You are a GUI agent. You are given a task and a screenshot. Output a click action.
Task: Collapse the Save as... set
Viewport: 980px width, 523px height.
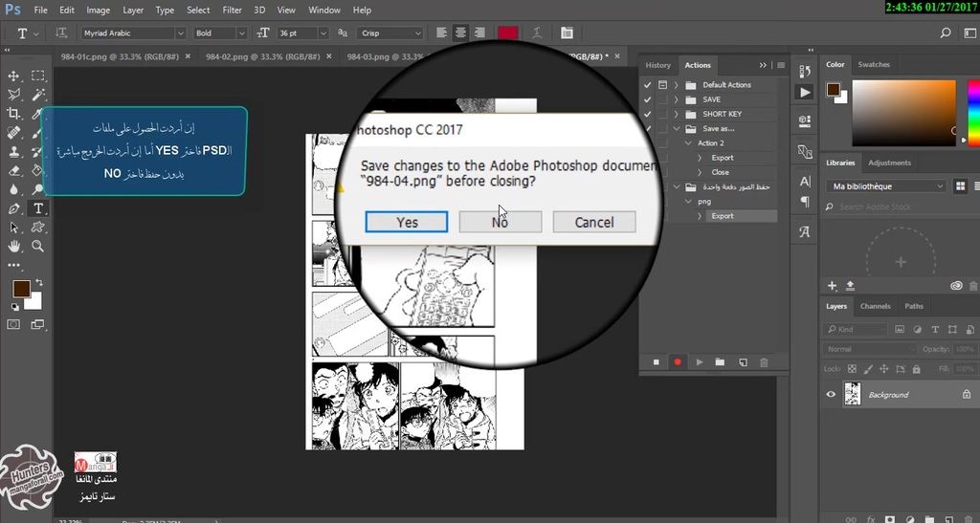(677, 128)
